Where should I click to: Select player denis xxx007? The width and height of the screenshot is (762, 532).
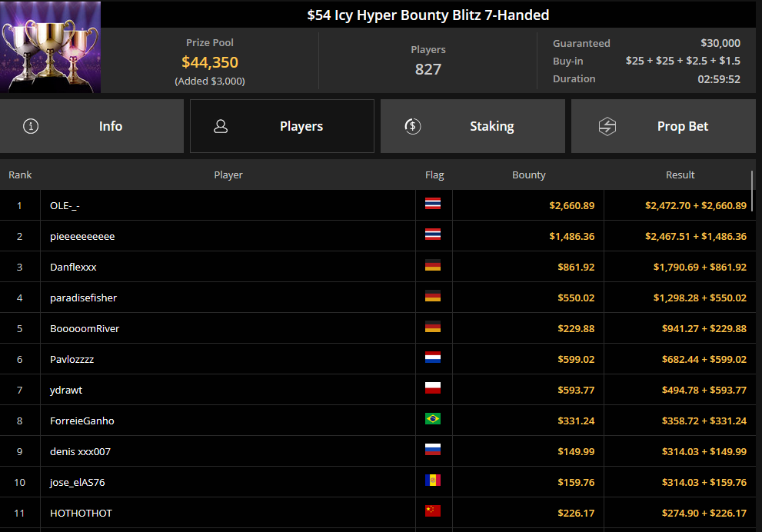click(x=80, y=452)
